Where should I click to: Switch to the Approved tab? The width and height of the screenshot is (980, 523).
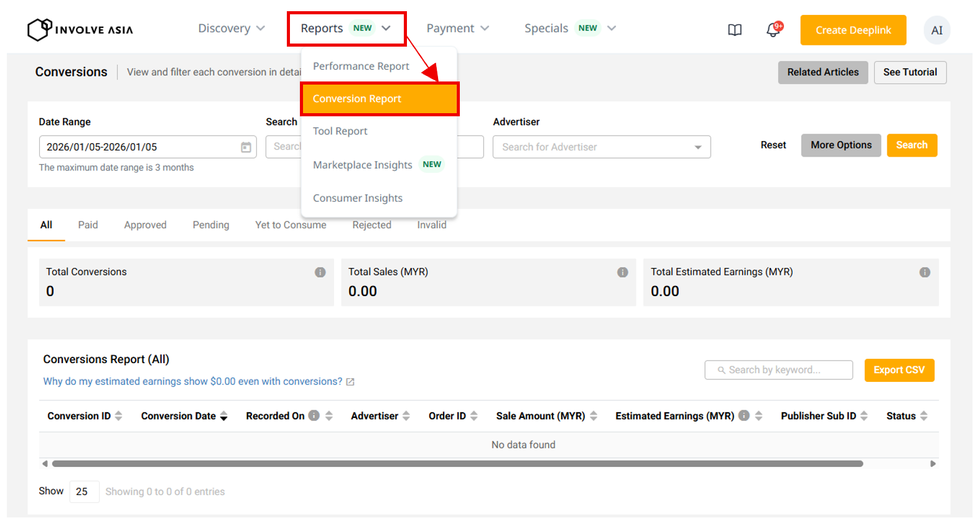[145, 225]
